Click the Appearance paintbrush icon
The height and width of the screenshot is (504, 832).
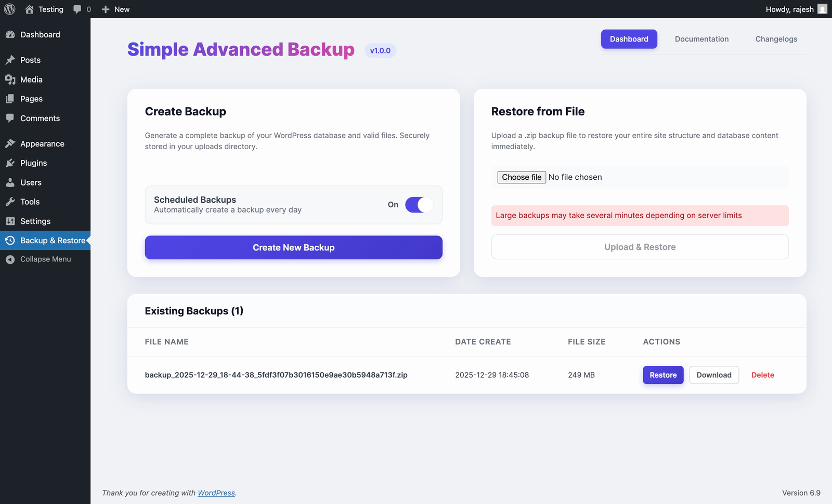pyautogui.click(x=10, y=144)
